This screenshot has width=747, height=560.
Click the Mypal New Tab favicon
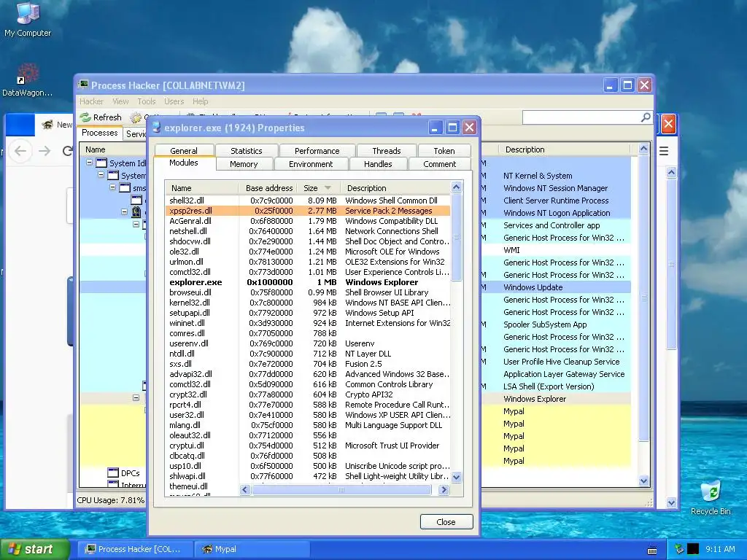pyautogui.click(x=47, y=125)
